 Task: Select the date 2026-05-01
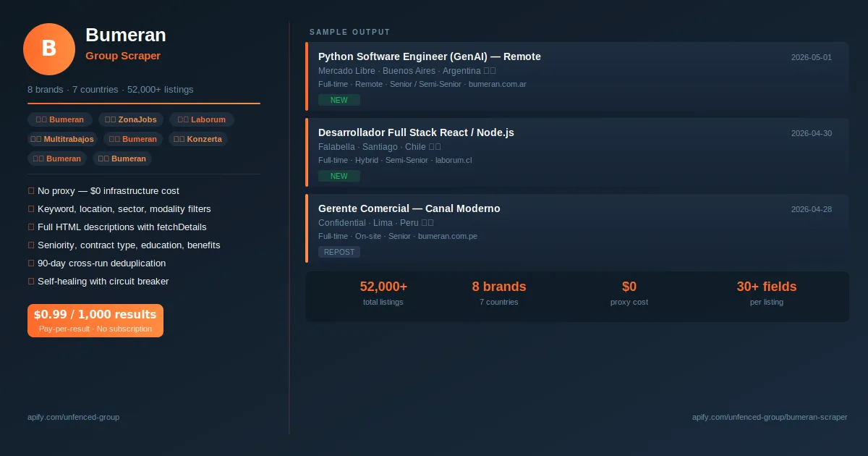(812, 57)
